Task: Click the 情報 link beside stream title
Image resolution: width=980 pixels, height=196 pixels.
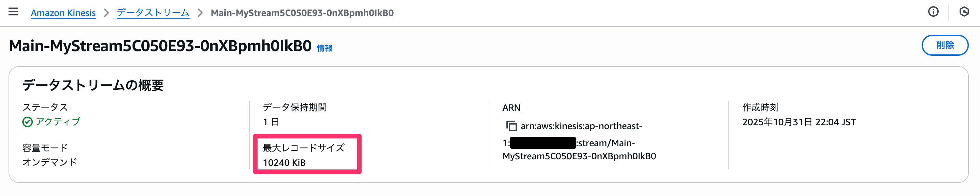Action: [x=324, y=48]
